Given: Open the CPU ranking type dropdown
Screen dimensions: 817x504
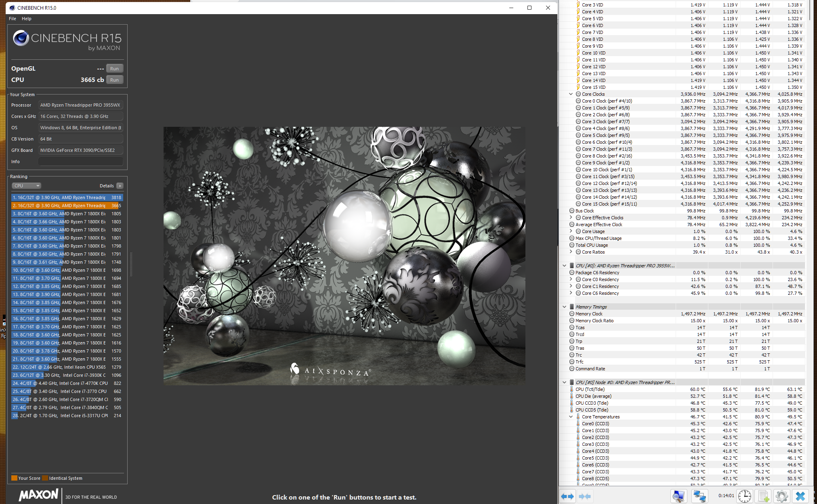Looking at the screenshot, I should pyautogui.click(x=27, y=186).
